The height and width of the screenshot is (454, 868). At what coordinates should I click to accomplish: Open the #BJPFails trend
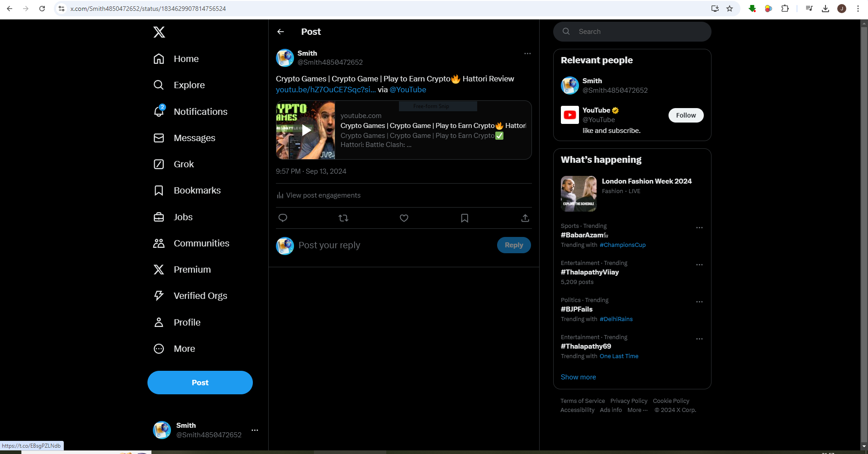577,309
